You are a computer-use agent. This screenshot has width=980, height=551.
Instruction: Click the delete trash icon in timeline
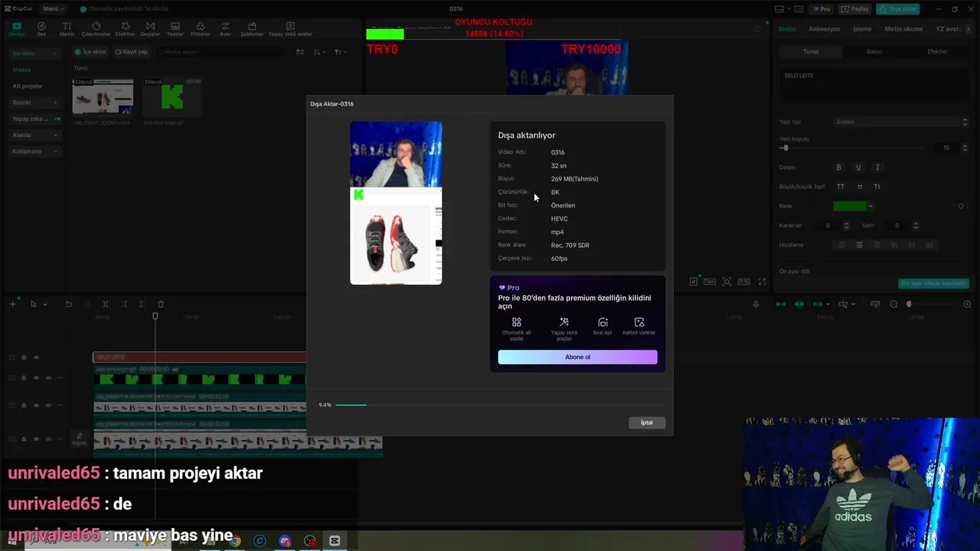coord(160,304)
